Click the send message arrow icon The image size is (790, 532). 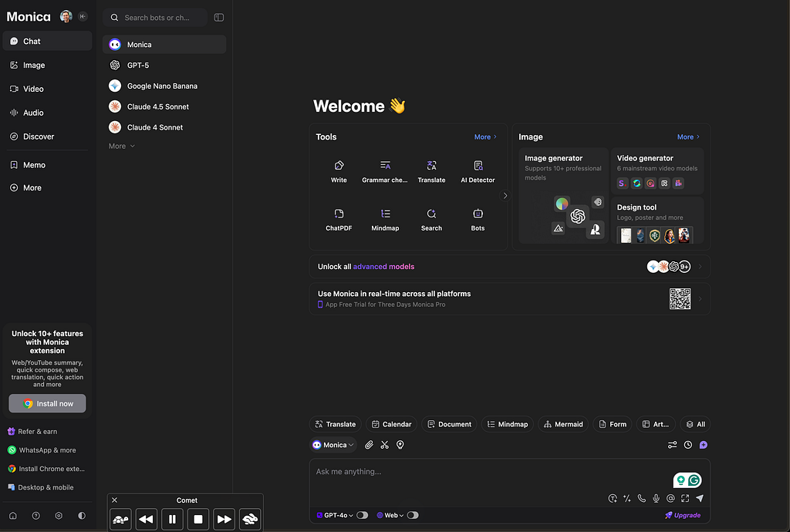click(699, 498)
